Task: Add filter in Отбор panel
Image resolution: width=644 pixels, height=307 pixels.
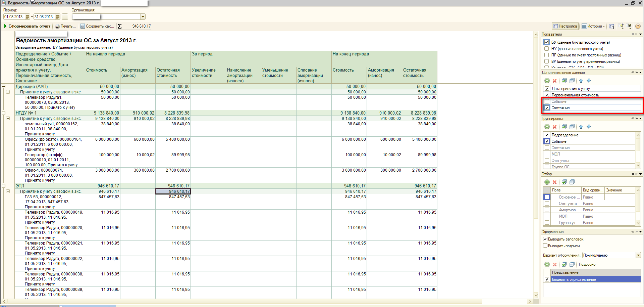Action: pos(547,182)
